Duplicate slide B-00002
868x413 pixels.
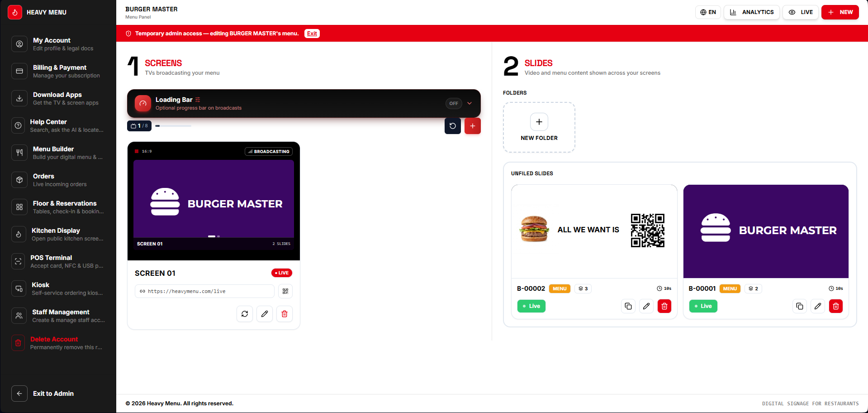(628, 306)
